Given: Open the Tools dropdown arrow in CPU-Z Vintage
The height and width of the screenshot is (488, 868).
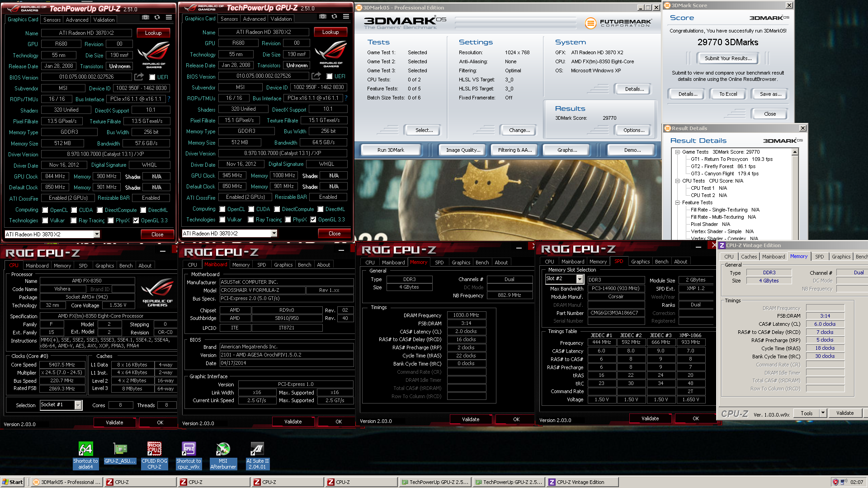Looking at the screenshot, I should (x=823, y=413).
